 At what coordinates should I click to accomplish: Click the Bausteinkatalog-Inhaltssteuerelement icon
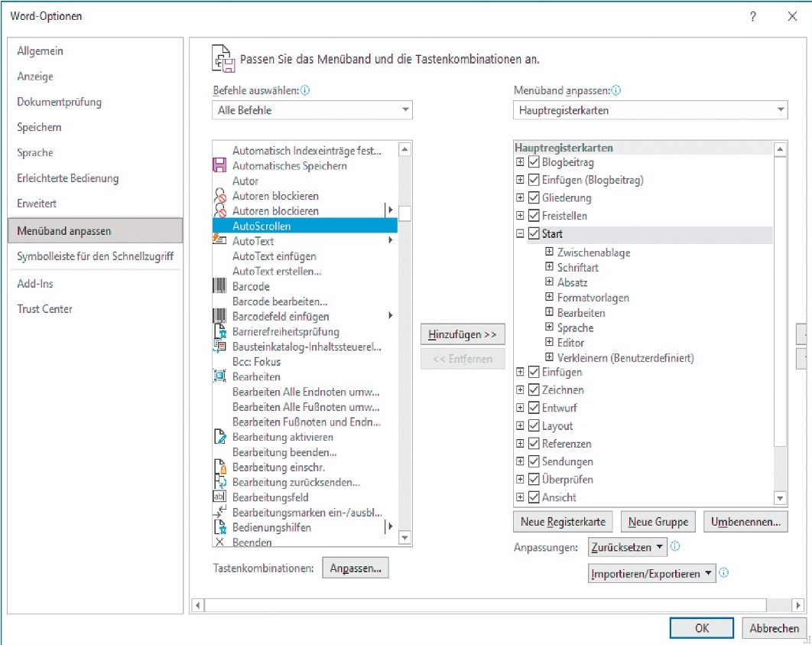click(x=219, y=346)
